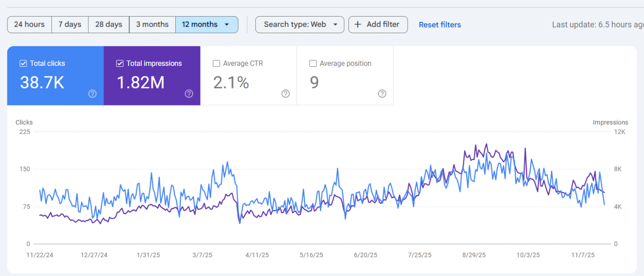
Task: Open the Search type: Web dropdown
Action: point(299,25)
